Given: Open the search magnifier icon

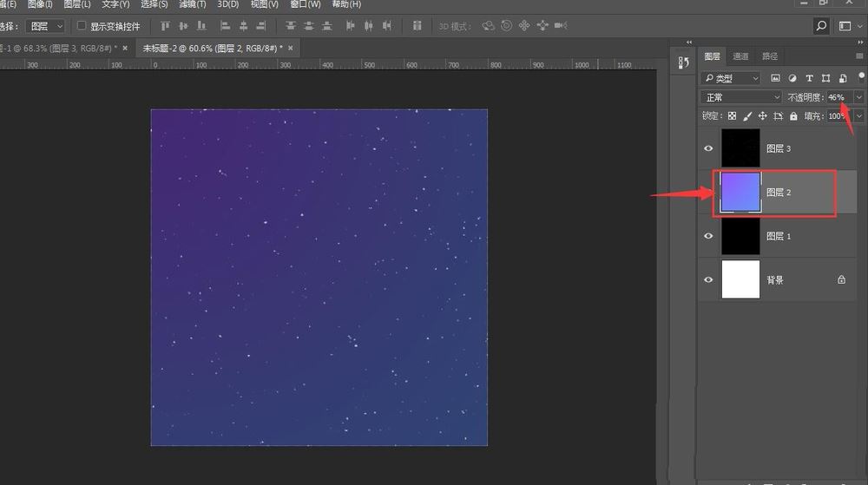Looking at the screenshot, I should tap(821, 26).
